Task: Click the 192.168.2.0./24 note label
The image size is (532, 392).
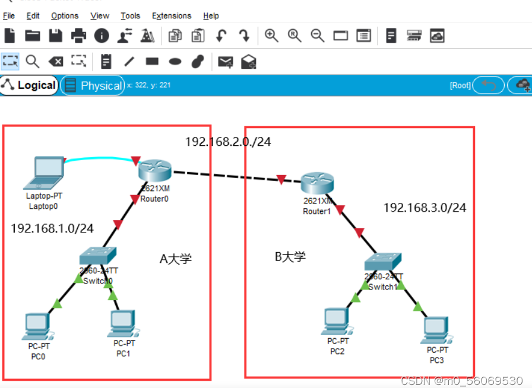Action: click(228, 142)
